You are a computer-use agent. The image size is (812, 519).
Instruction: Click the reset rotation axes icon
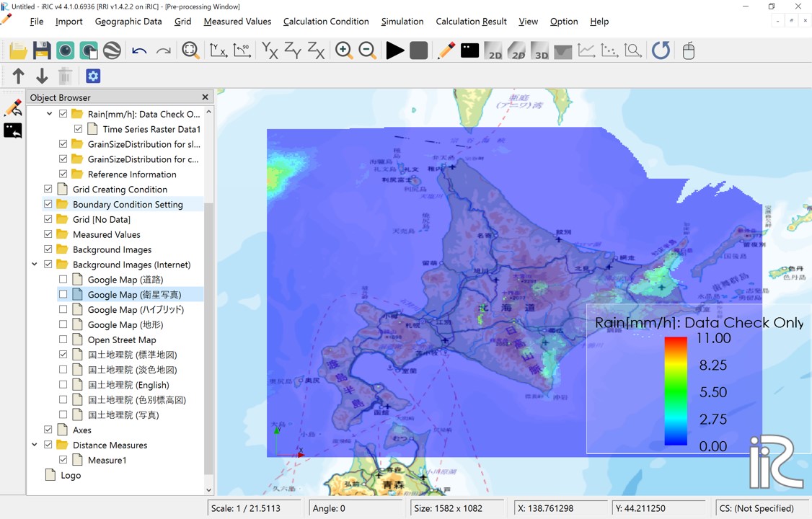point(218,50)
